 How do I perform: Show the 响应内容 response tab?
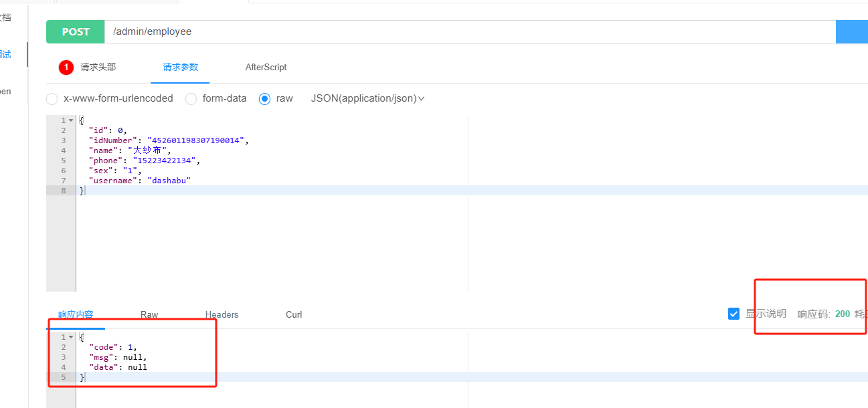76,314
